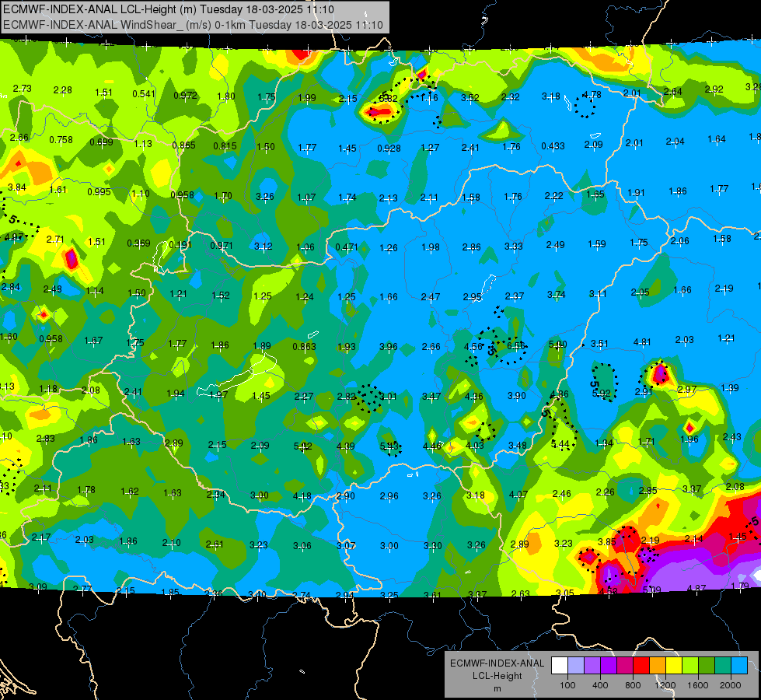761x700 pixels.
Task: Click the wind shear value 2.61
Action: (x=215, y=544)
